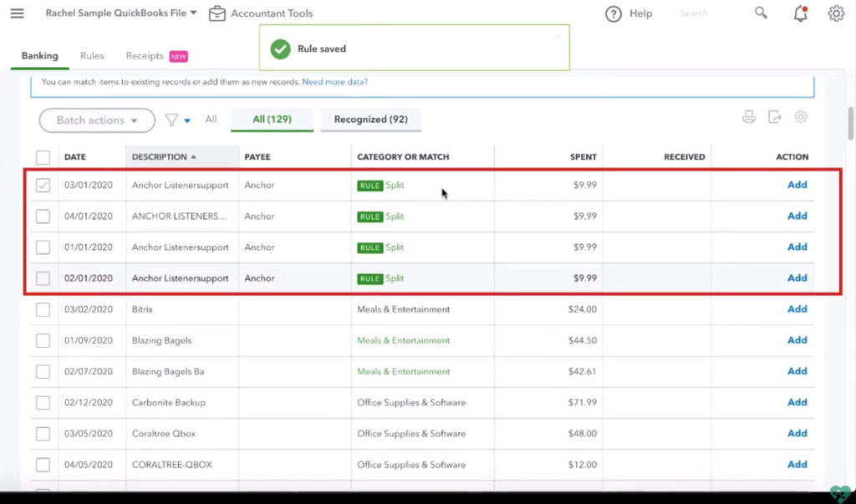The image size is (856, 504).
Task: Check the Bitrix transaction checkbox
Action: 43,310
